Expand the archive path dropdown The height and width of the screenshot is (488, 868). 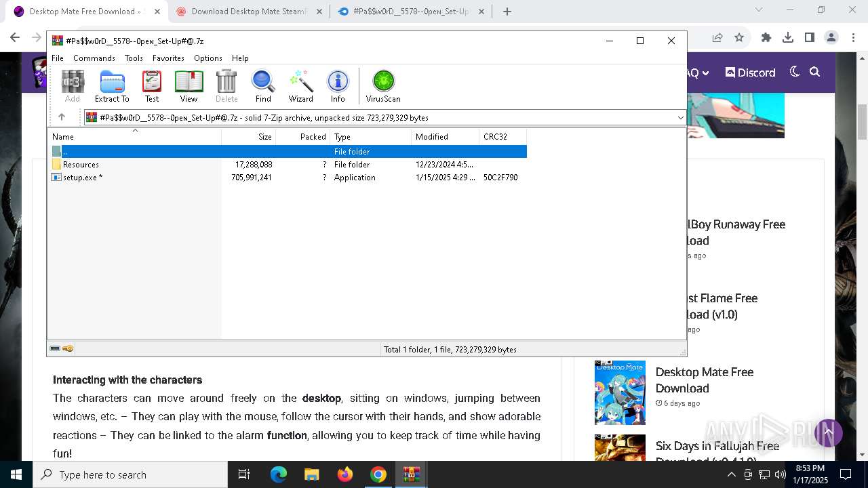tap(680, 117)
